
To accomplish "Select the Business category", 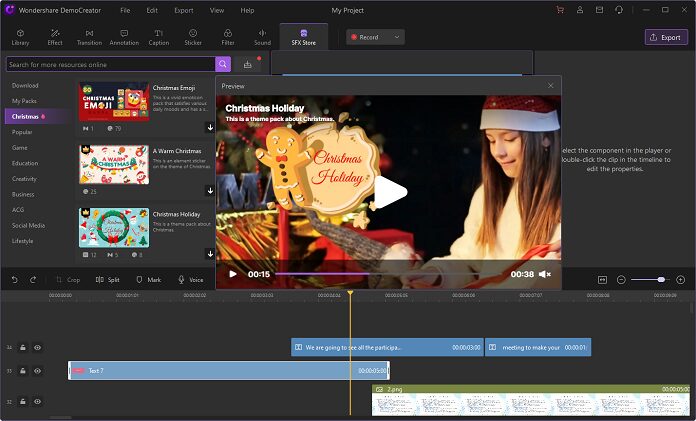I will point(23,194).
